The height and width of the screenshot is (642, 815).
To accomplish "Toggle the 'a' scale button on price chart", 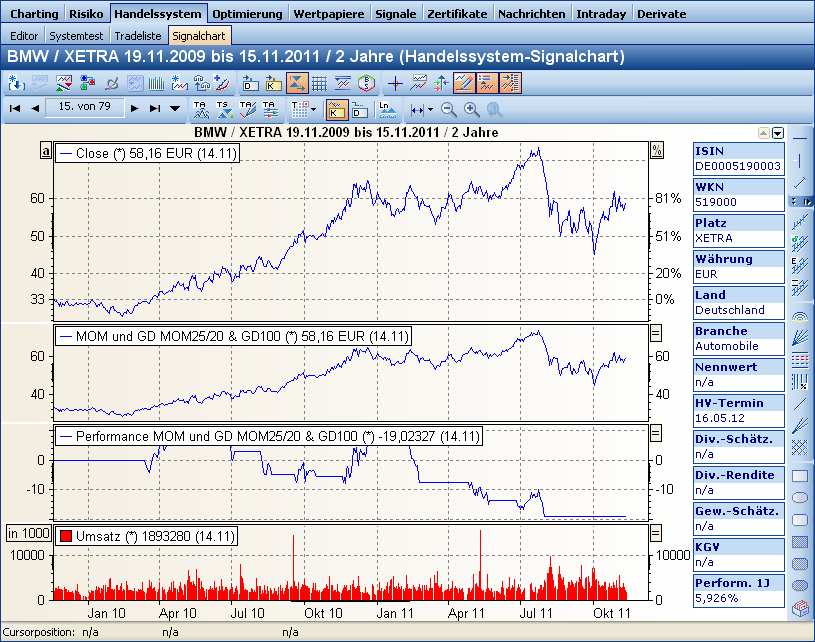I will (45, 151).
